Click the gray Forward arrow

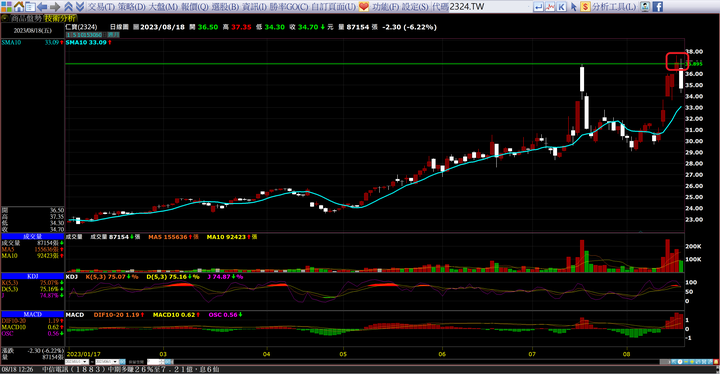pos(55,6)
